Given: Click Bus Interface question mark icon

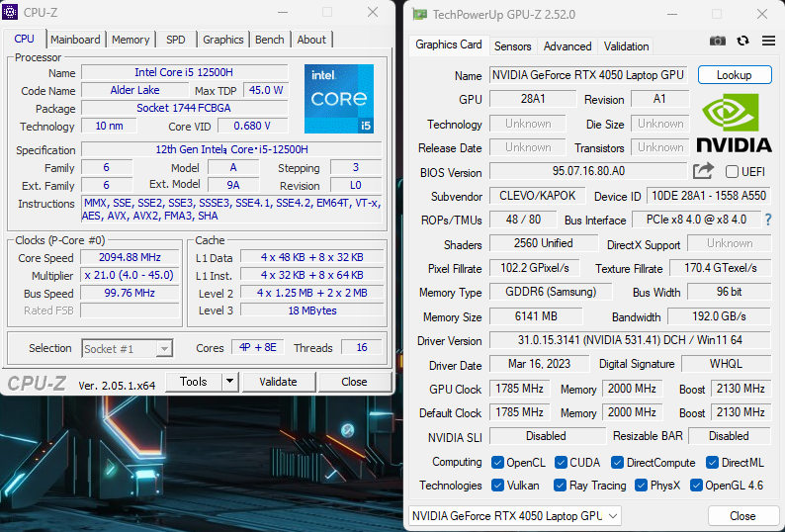Looking at the screenshot, I should tap(768, 220).
